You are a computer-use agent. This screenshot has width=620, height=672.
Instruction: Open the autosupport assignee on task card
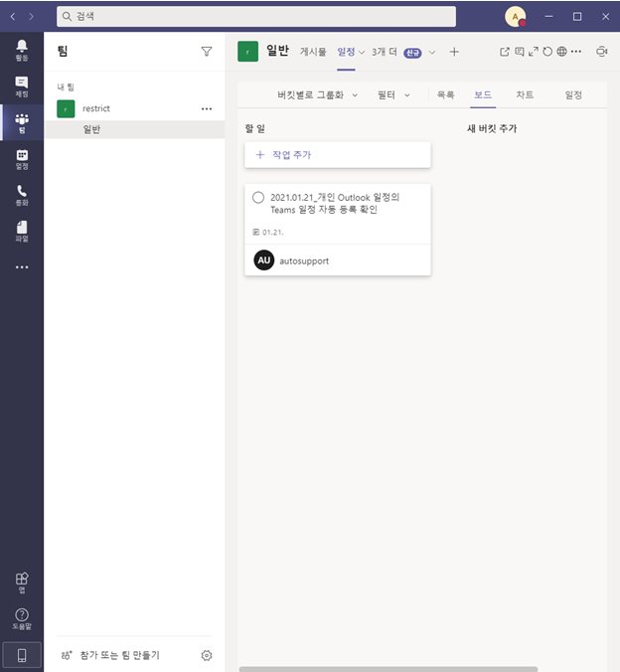tap(291, 260)
